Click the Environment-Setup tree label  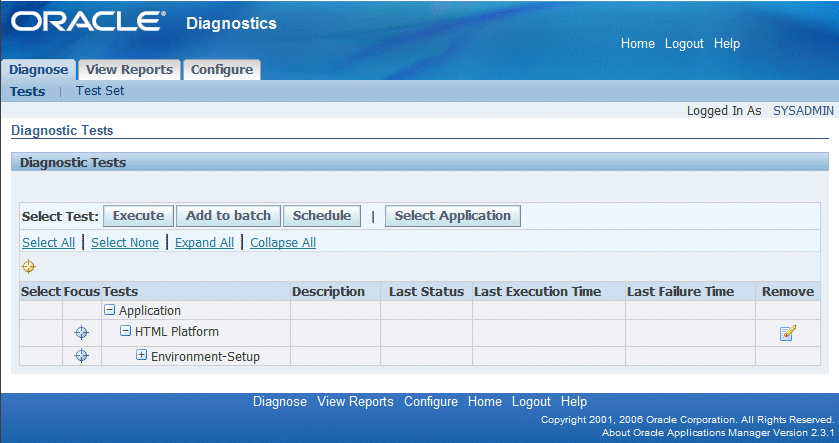(x=205, y=356)
